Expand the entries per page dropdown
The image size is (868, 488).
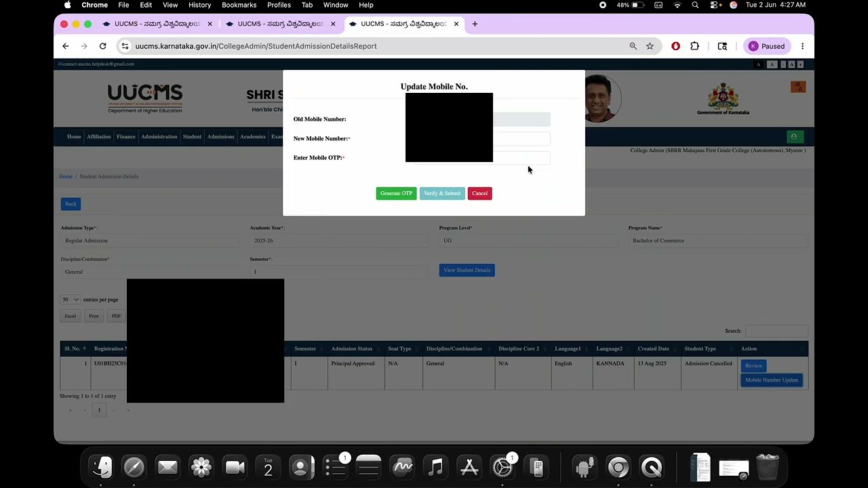[x=71, y=300]
